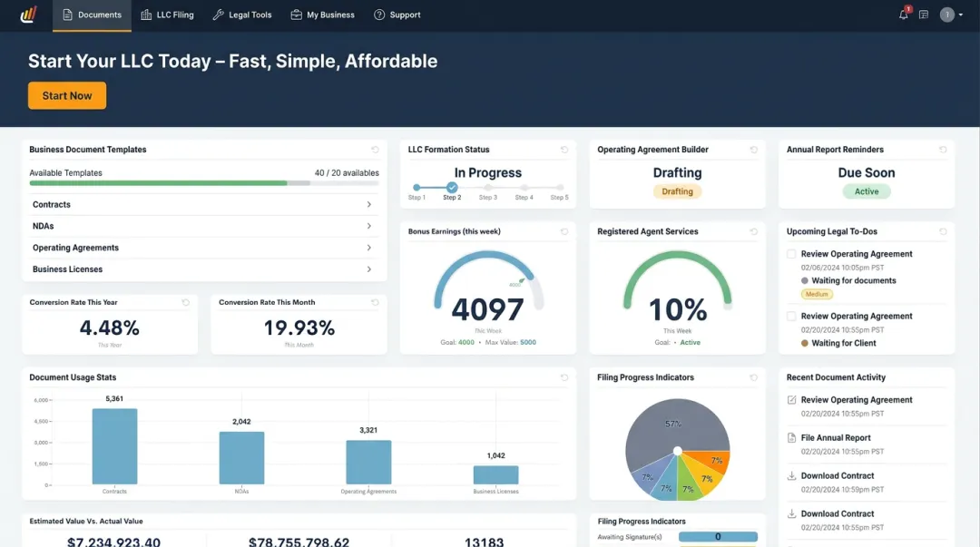This screenshot has height=547, width=980.
Task: Refresh Registered Agent Services widget
Action: tap(754, 231)
